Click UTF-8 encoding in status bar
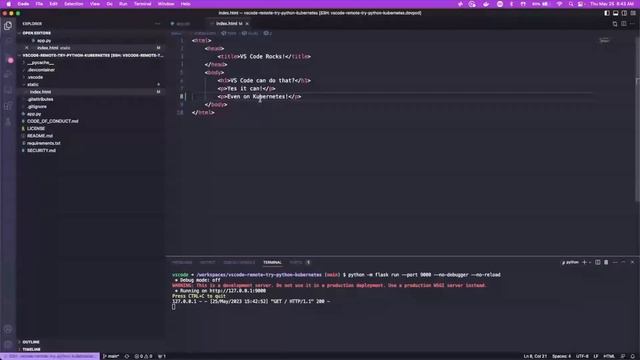This screenshot has height=360, width=640. [582, 356]
